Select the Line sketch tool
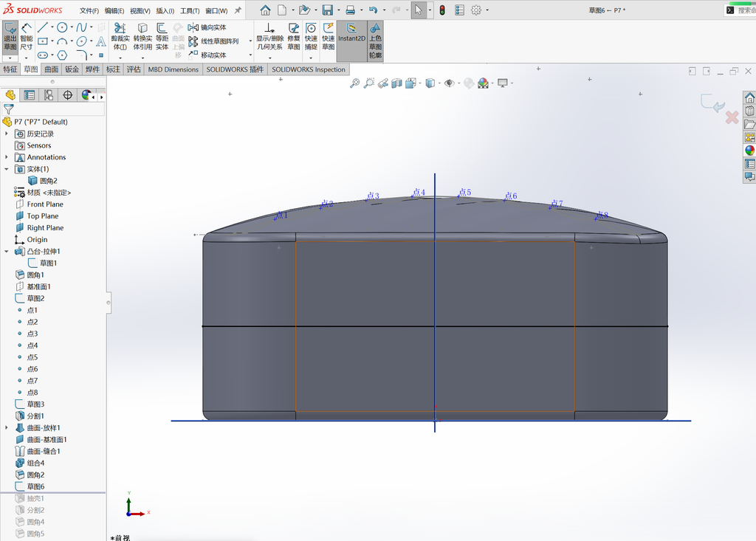This screenshot has width=756, height=541. pos(42,27)
